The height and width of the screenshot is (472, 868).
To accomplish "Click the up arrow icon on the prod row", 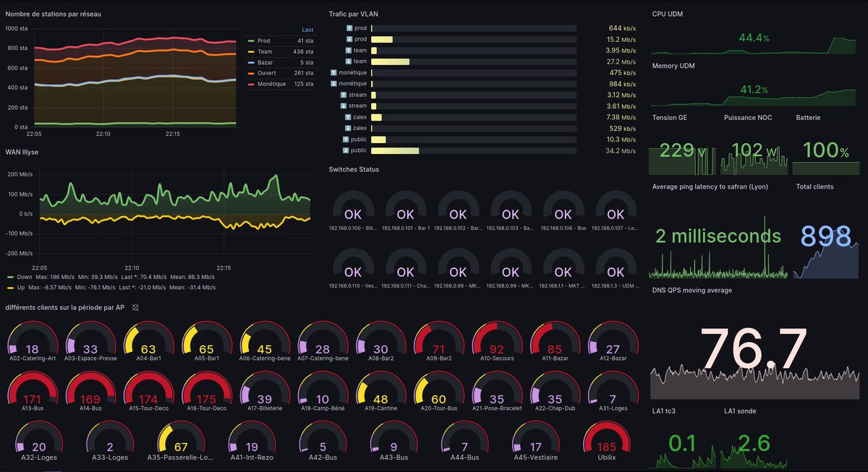I will 350,28.
